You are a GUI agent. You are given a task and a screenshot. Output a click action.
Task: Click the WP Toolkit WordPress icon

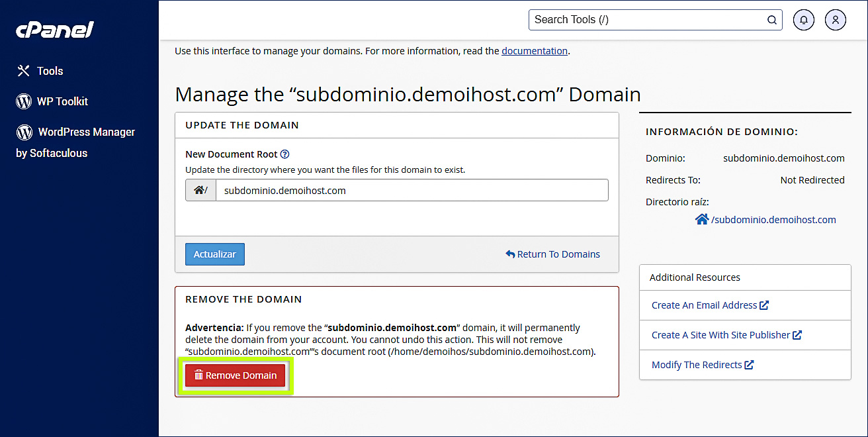tap(24, 101)
